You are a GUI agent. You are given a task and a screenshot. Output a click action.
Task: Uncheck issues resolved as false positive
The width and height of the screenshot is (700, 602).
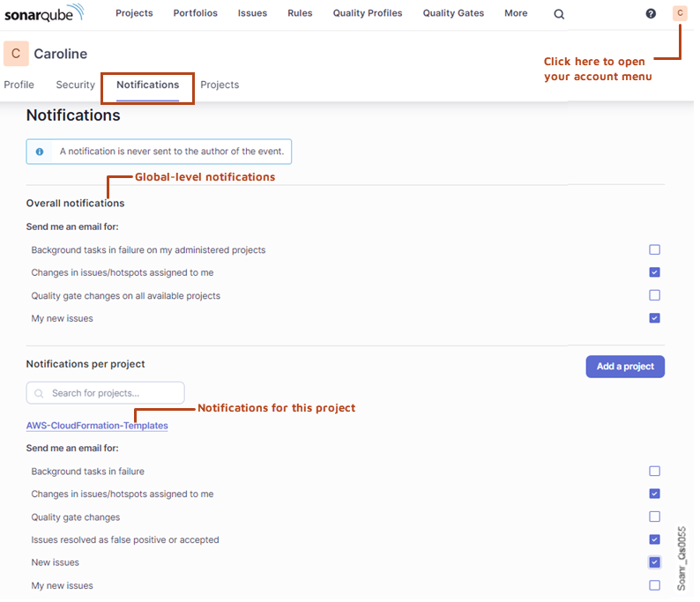click(654, 539)
